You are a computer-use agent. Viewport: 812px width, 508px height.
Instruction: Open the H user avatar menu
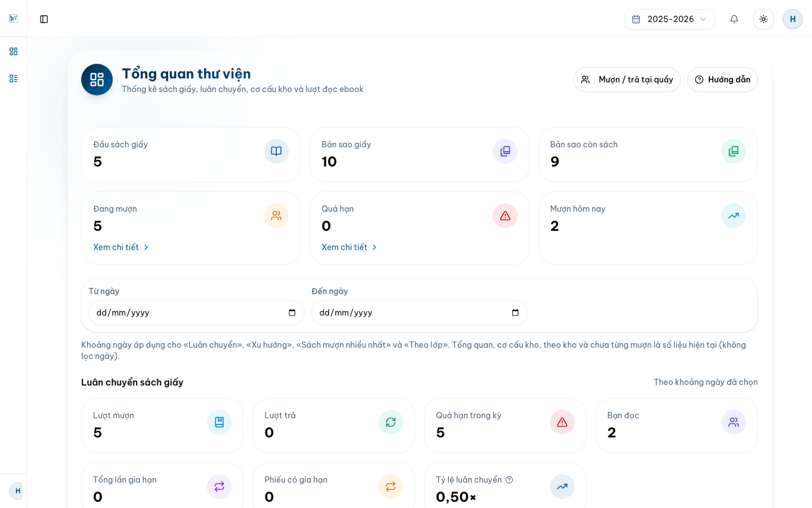pyautogui.click(x=793, y=19)
